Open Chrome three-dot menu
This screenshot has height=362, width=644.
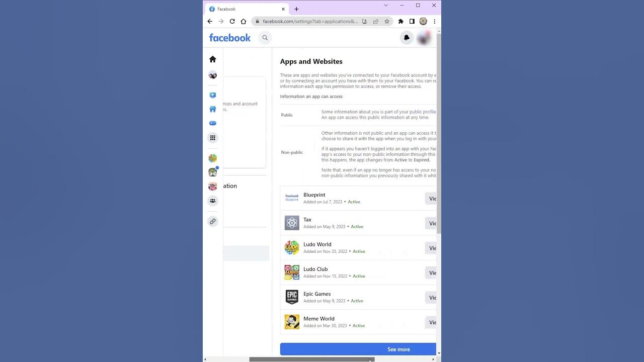[x=434, y=21]
